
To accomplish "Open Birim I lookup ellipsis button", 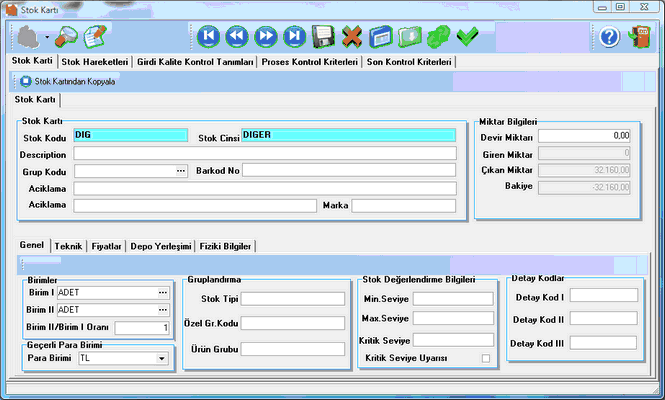I will [163, 293].
